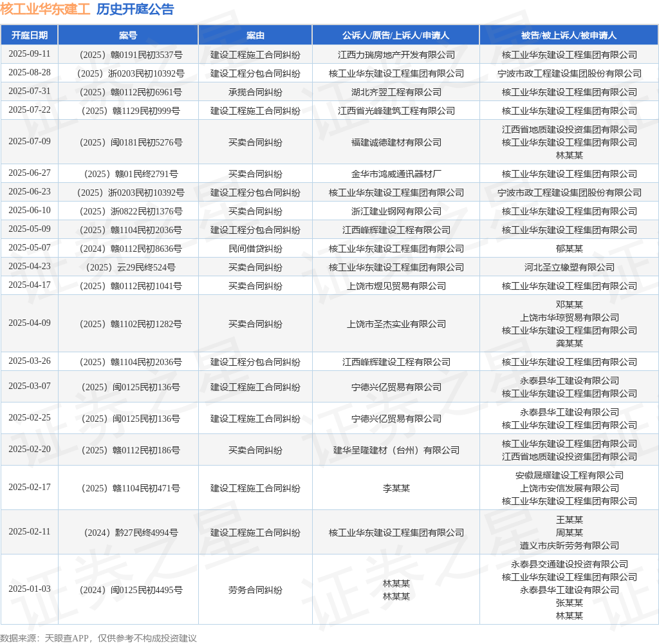Screen dimensions: 659x644
Task: Click date cell 2025-02-11
Action: tap(30, 531)
